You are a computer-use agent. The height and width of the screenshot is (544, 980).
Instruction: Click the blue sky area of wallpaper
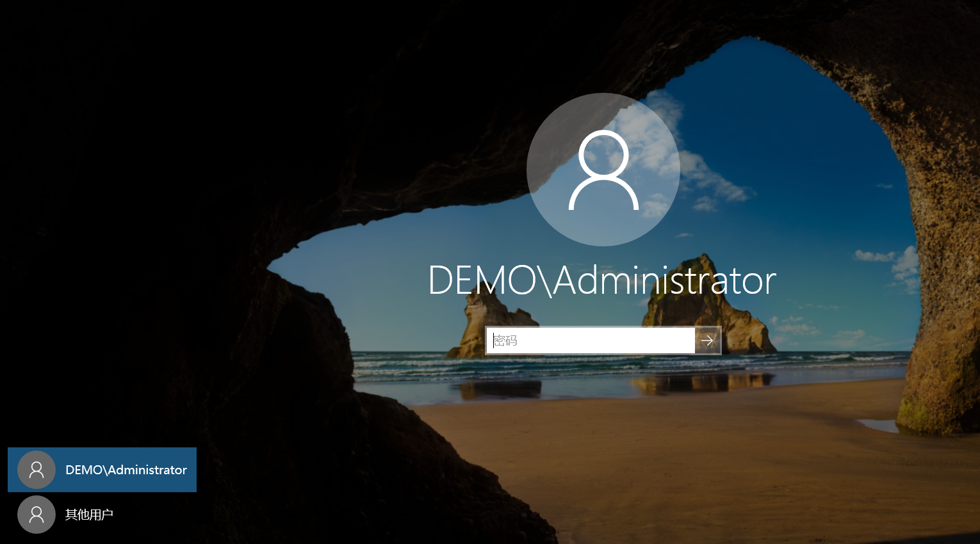(x=801, y=128)
